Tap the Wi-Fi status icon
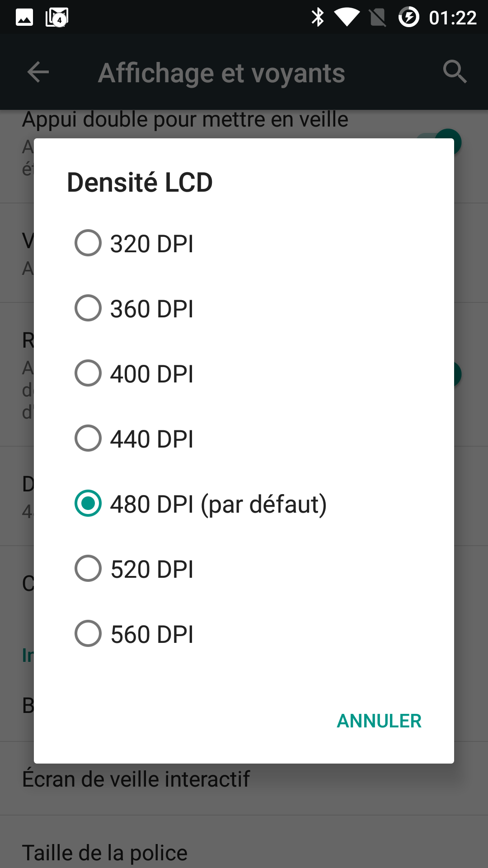This screenshot has width=488, height=868. [x=347, y=18]
